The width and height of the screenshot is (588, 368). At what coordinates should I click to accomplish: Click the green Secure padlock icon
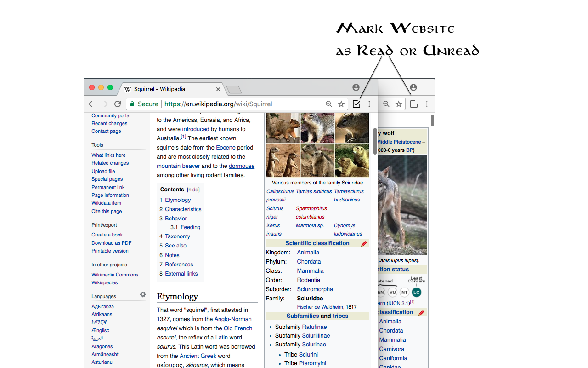pos(132,104)
